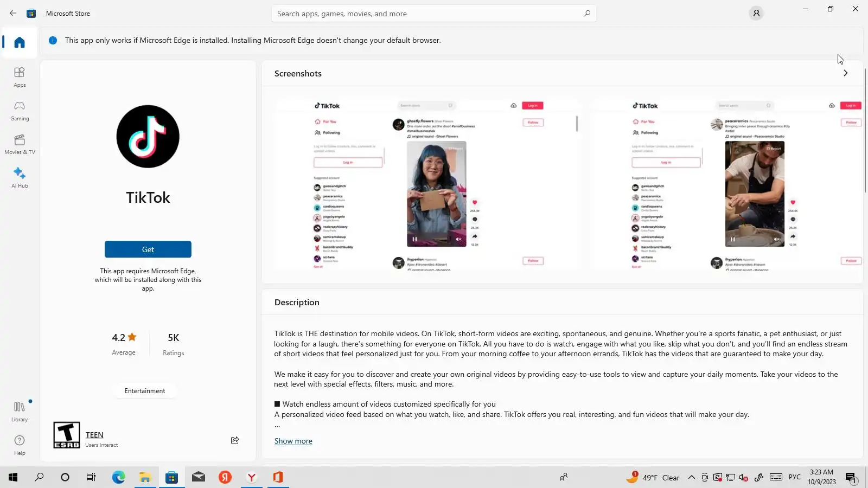Open weather widget showing 49°F Clear
Screen dimensions: 868x488
pos(653,477)
